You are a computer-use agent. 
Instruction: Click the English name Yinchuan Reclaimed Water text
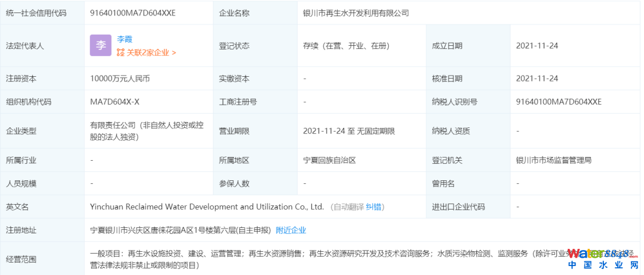pyautogui.click(x=206, y=207)
